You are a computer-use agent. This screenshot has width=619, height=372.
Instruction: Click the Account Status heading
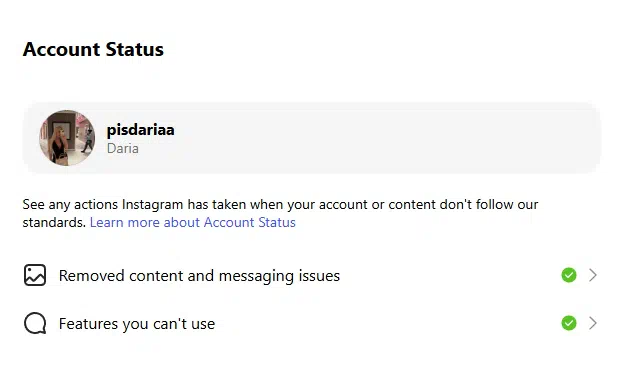click(x=93, y=49)
